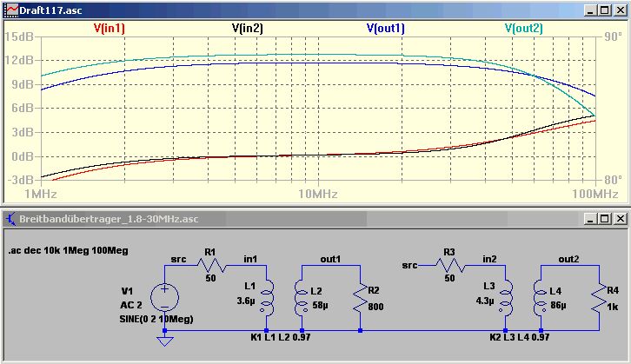Select the V(in2) trace label
This screenshot has width=631, height=364.
click(x=248, y=29)
